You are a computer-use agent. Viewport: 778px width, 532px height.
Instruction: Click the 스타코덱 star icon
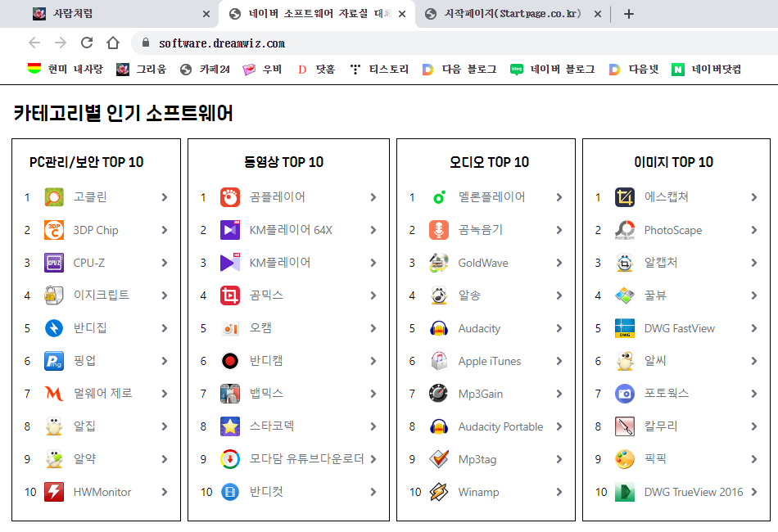[x=230, y=426]
